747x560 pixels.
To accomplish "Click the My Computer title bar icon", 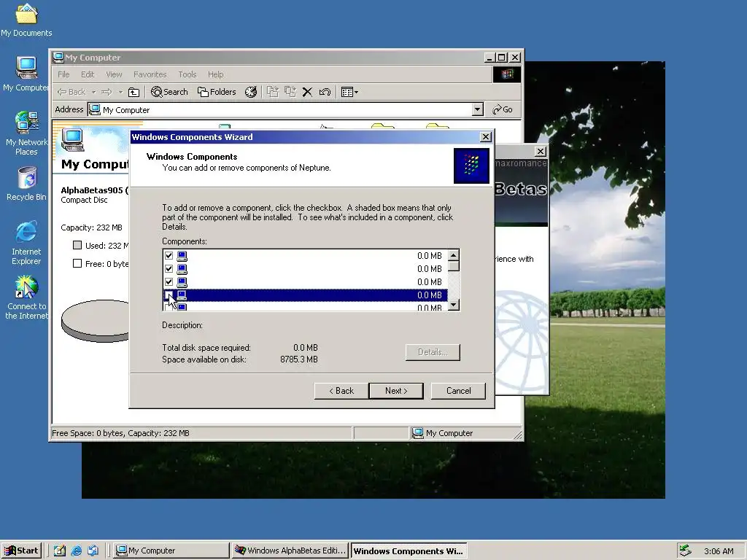I will [58, 57].
